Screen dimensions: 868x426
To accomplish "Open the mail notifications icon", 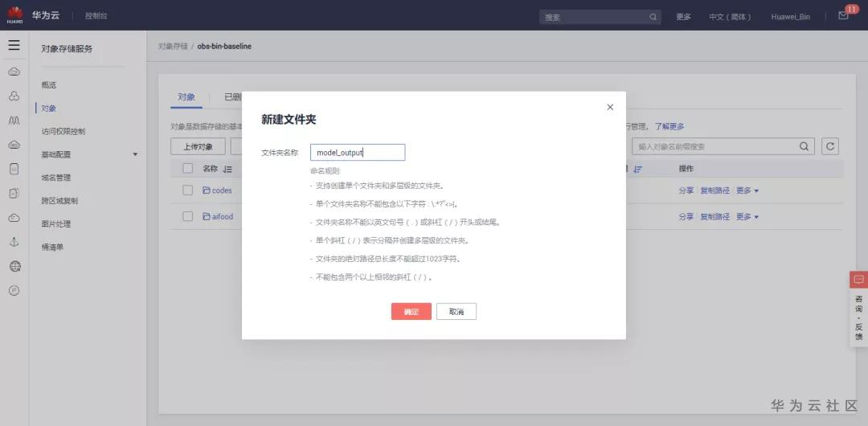I will click(843, 16).
